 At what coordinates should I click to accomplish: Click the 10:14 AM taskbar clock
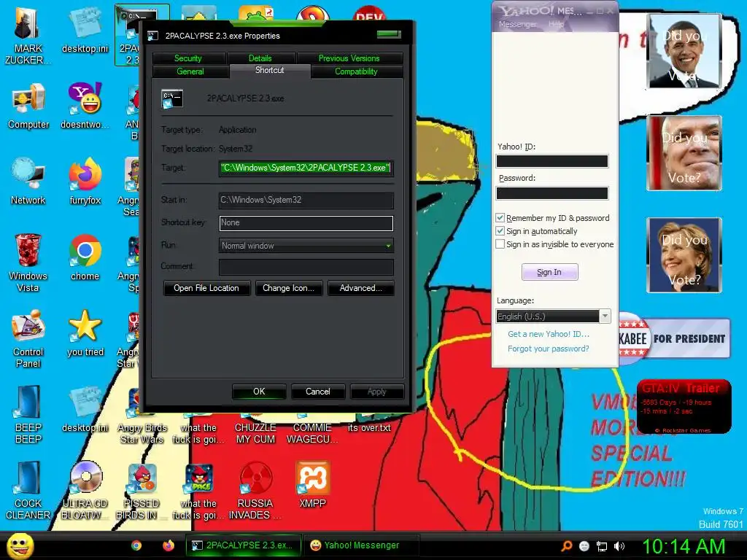[x=684, y=546]
